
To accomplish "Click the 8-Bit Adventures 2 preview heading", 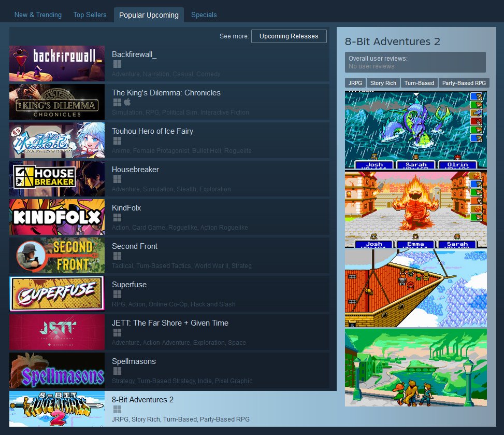I will (x=393, y=41).
